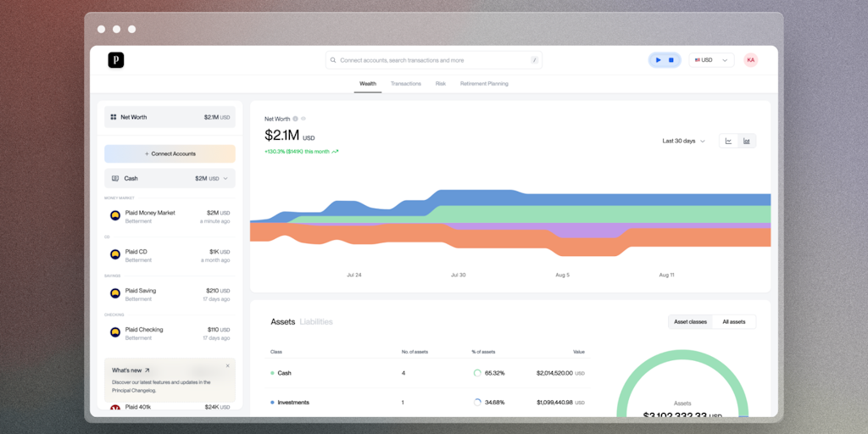Open the Retirement Planning tab
The width and height of the screenshot is (868, 434).
(x=484, y=84)
